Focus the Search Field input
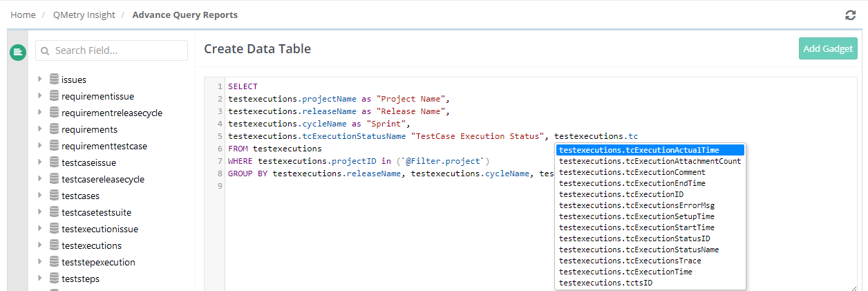The height and width of the screenshot is (291, 868). click(111, 50)
